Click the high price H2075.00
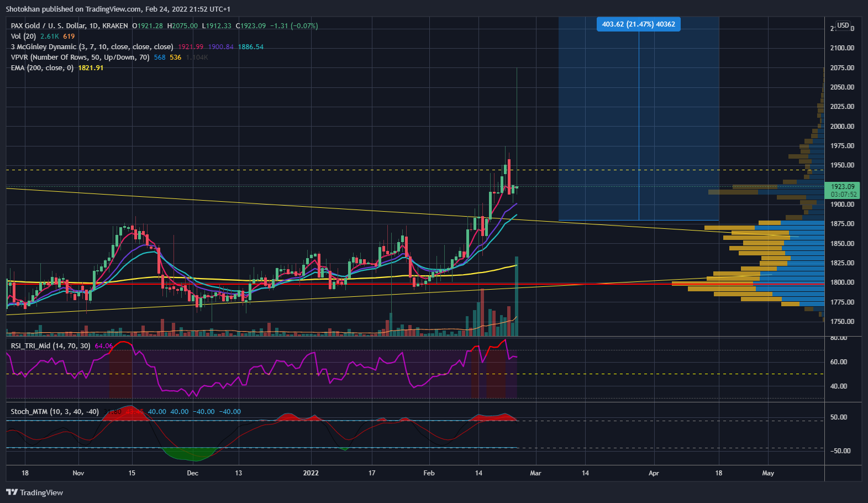 click(182, 26)
